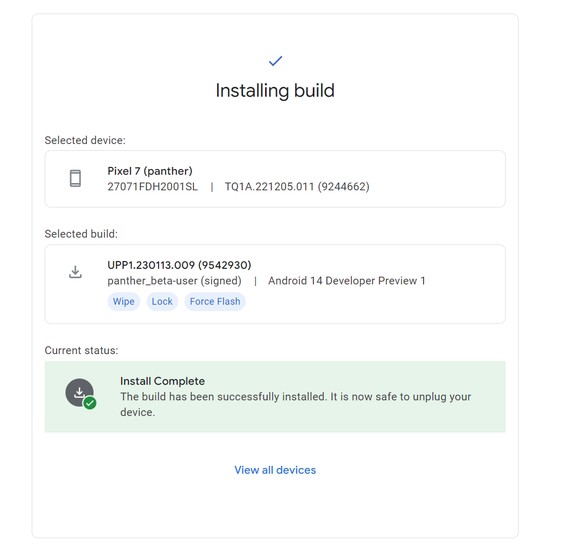The height and width of the screenshot is (560, 568).
Task: Click the Pixel 7 (panther) device name
Action: coord(150,171)
